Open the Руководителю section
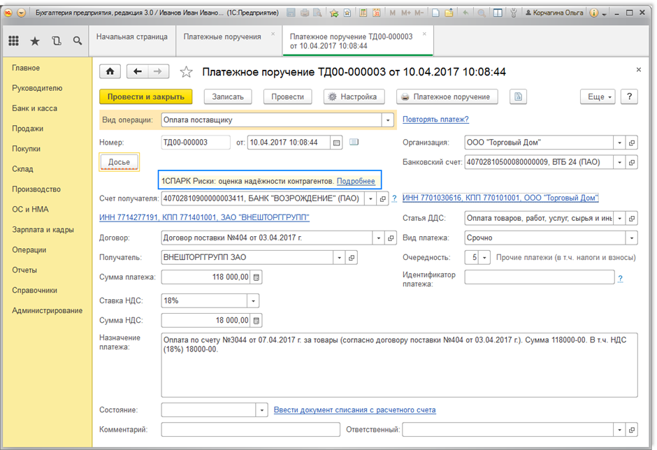This screenshot has width=657, height=450. point(37,88)
